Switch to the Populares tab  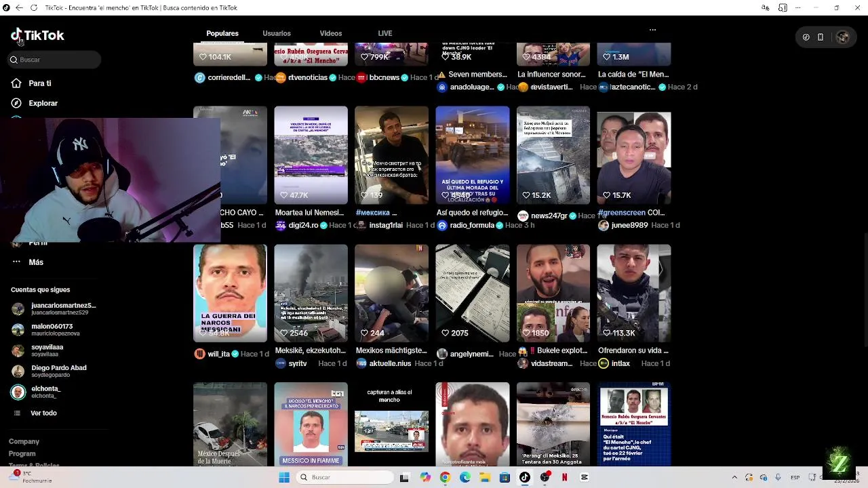click(222, 33)
